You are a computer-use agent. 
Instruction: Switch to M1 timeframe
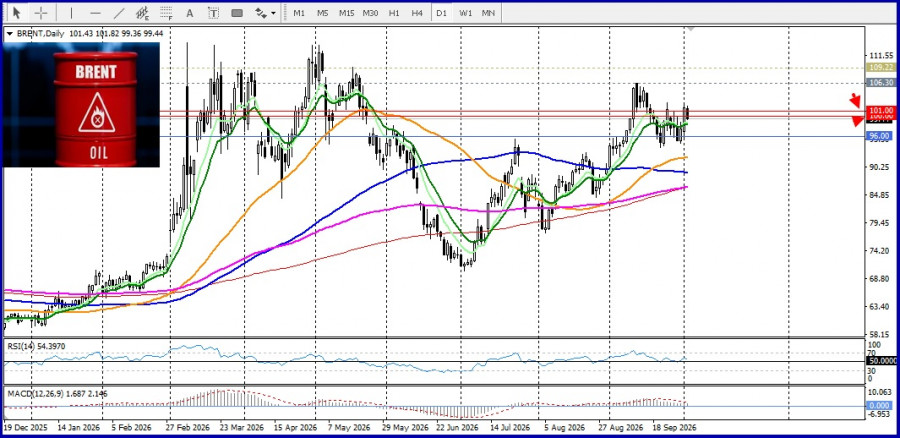[x=299, y=13]
